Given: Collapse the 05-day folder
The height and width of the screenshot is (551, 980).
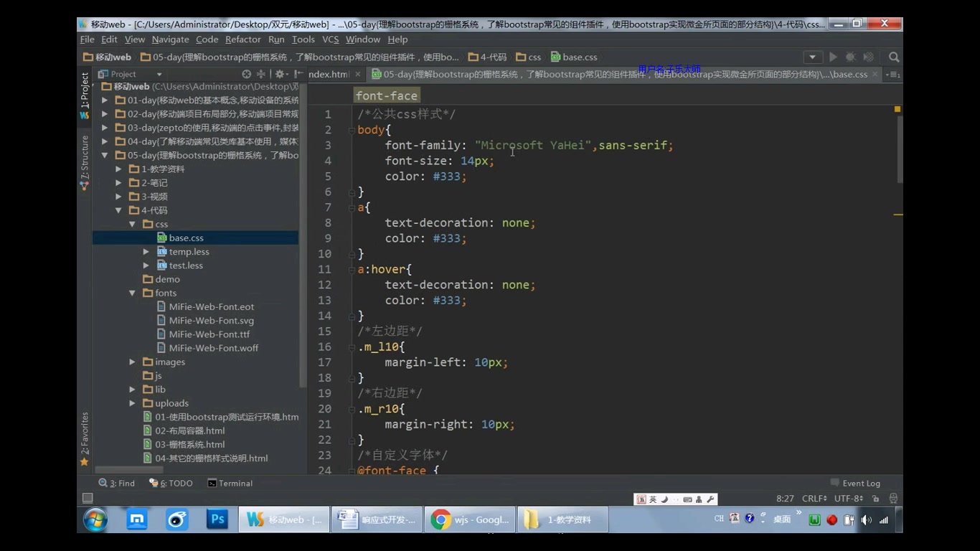Looking at the screenshot, I should click(x=105, y=155).
